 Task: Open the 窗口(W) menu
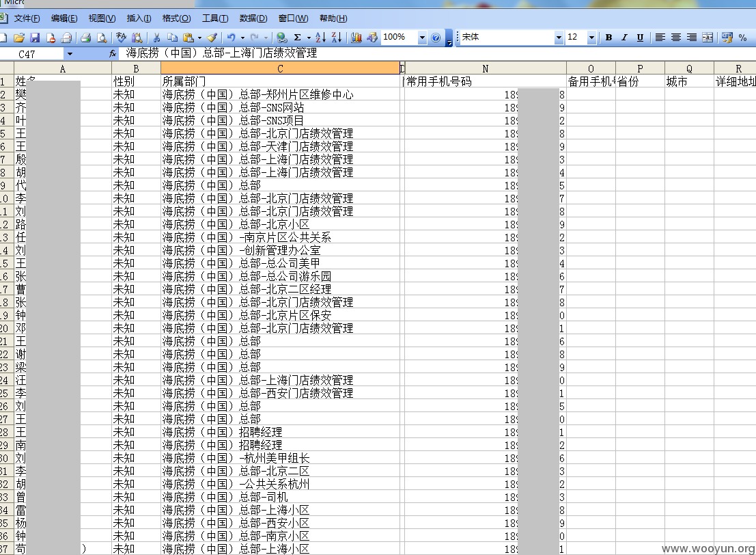click(x=293, y=18)
